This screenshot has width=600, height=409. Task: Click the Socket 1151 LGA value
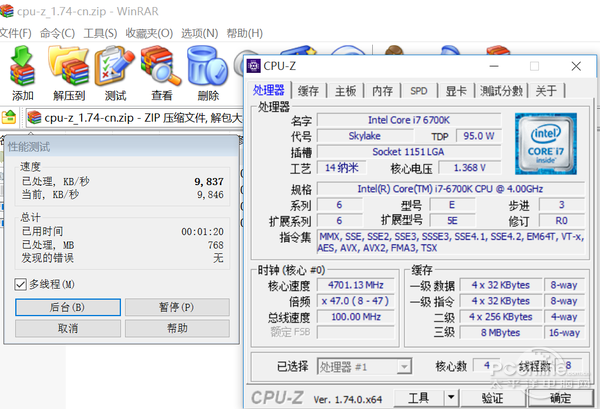tap(409, 152)
